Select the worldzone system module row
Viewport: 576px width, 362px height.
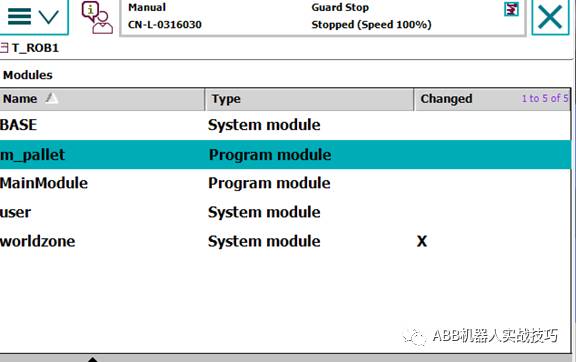[285, 241]
